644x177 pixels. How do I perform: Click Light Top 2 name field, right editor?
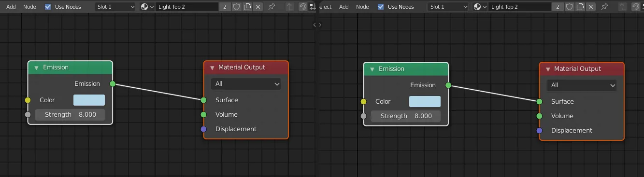tap(519, 7)
